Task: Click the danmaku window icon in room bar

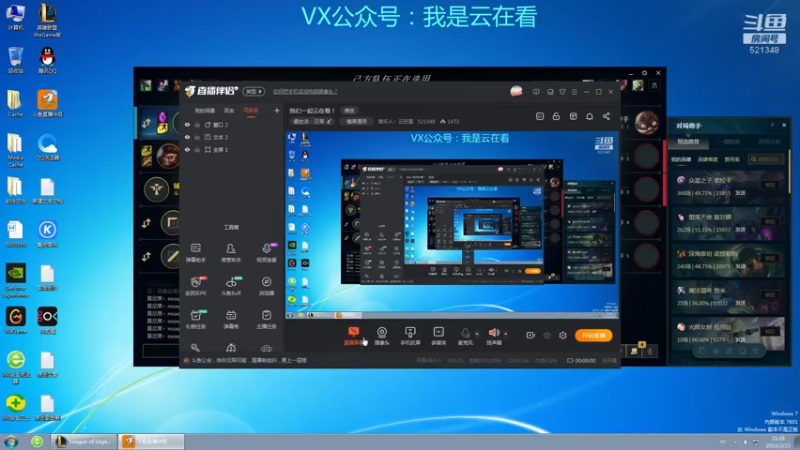Action: [540, 116]
